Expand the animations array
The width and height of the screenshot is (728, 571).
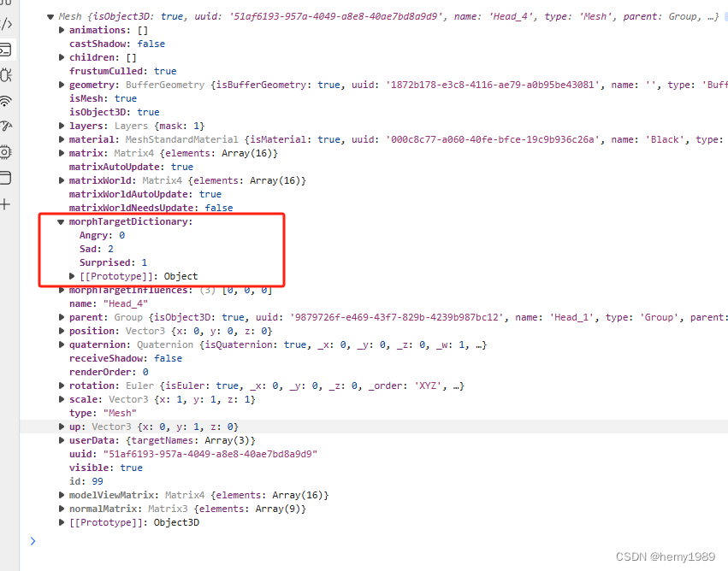click(x=62, y=30)
